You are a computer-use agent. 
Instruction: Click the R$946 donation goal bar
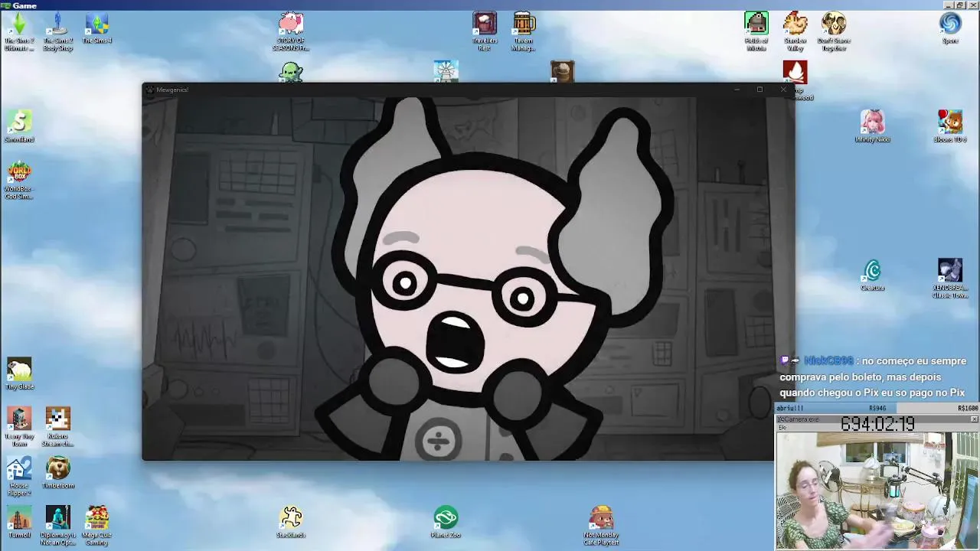[x=877, y=409]
